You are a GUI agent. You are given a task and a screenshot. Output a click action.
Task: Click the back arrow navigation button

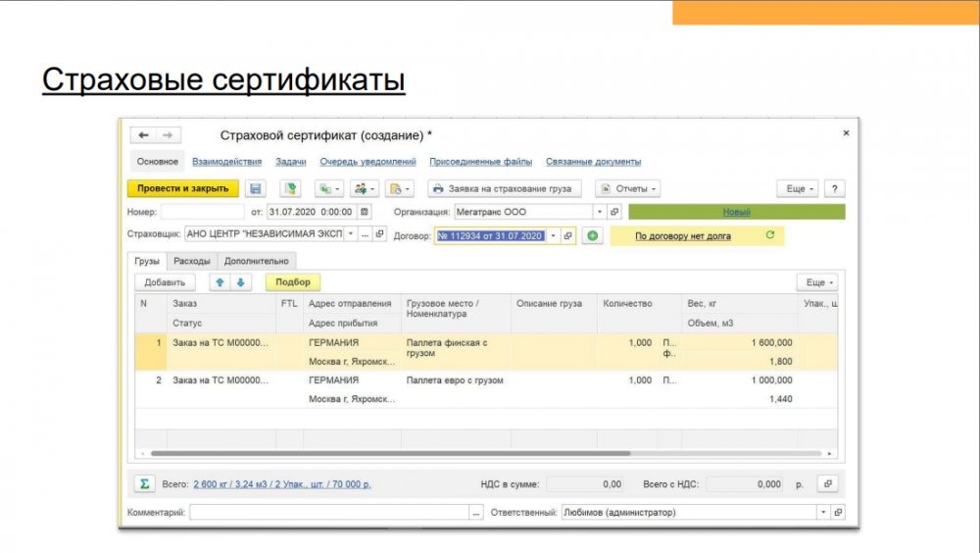pos(144,135)
